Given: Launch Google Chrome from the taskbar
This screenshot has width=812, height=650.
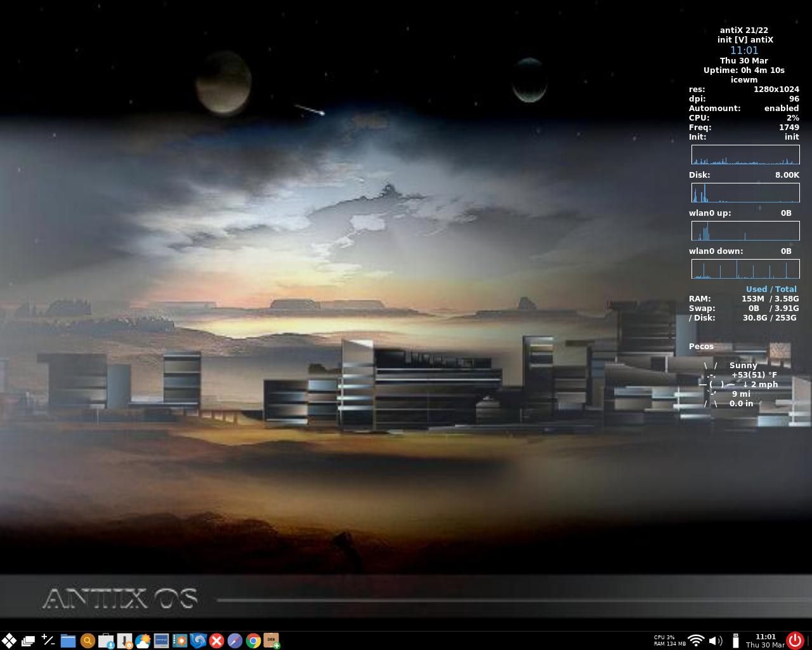Looking at the screenshot, I should (253, 640).
